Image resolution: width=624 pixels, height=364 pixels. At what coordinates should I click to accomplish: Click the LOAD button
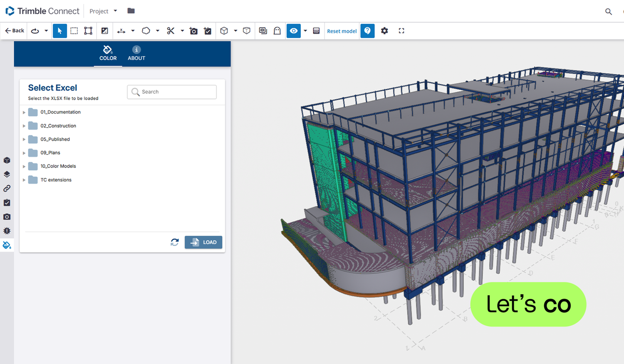click(x=203, y=242)
